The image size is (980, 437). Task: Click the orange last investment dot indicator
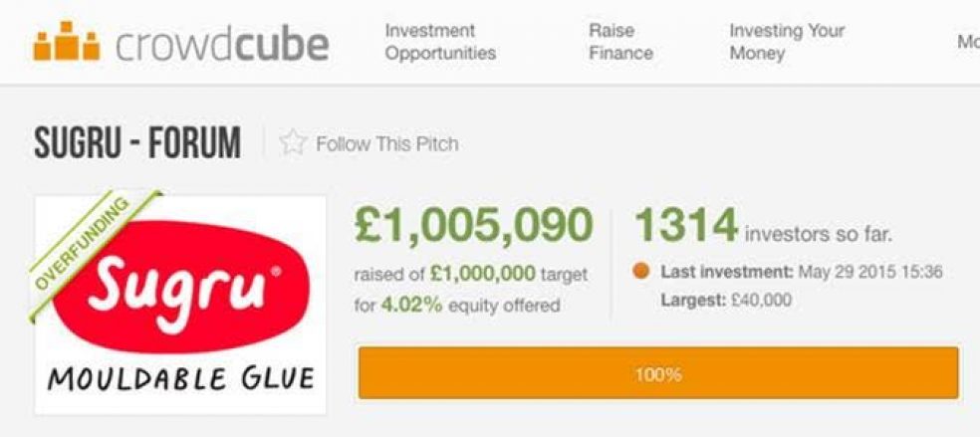click(640, 272)
